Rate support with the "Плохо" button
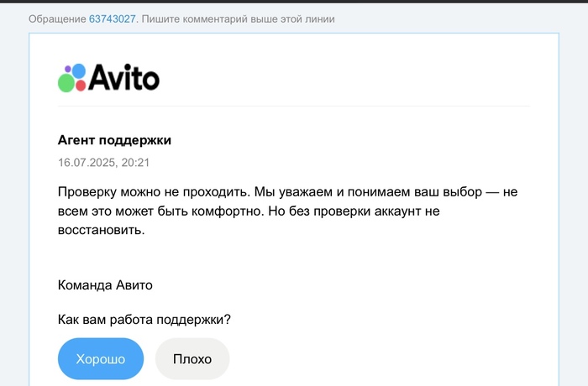This screenshot has width=588, height=386. pos(192,359)
